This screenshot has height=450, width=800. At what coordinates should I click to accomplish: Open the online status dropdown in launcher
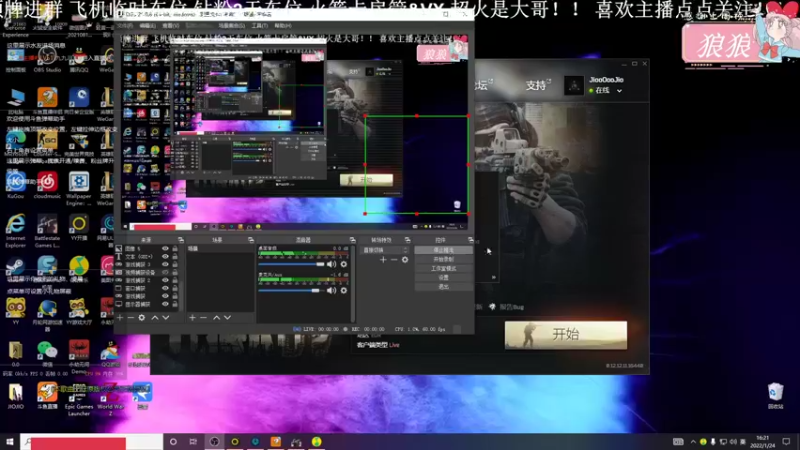(x=619, y=91)
